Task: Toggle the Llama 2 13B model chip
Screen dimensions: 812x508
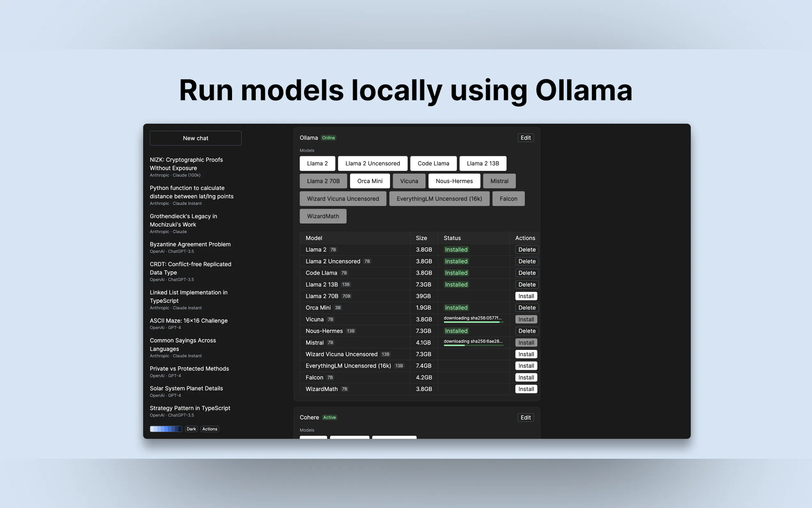Action: pyautogui.click(x=483, y=163)
